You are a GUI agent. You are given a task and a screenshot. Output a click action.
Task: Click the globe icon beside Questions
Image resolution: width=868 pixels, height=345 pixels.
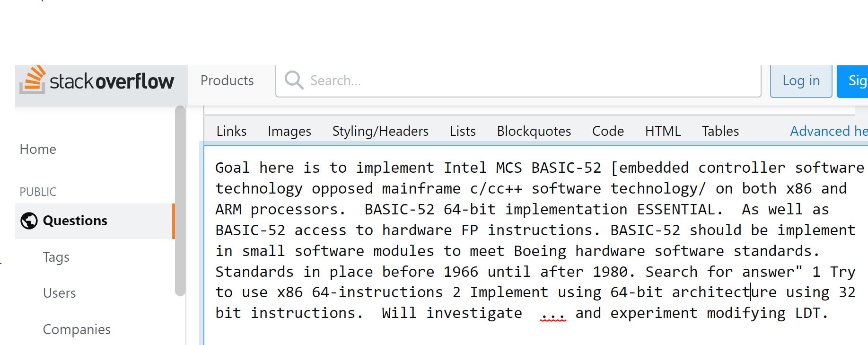(29, 221)
